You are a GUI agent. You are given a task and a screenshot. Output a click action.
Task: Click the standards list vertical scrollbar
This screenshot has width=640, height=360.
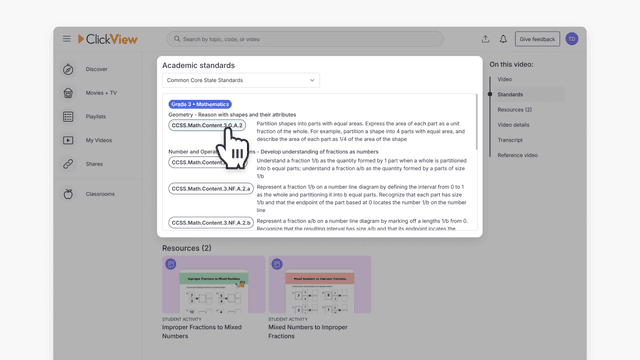click(476, 122)
